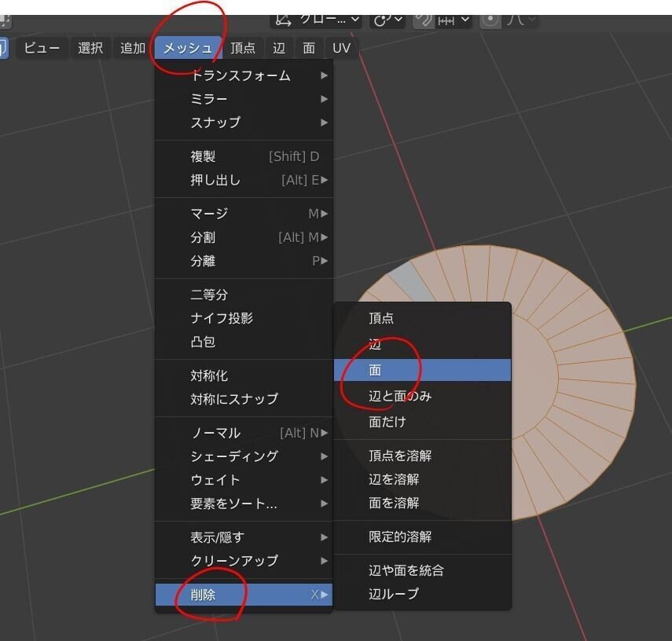The width and height of the screenshot is (672, 641).
Task: Open the メッシュ menu
Action: [x=188, y=48]
